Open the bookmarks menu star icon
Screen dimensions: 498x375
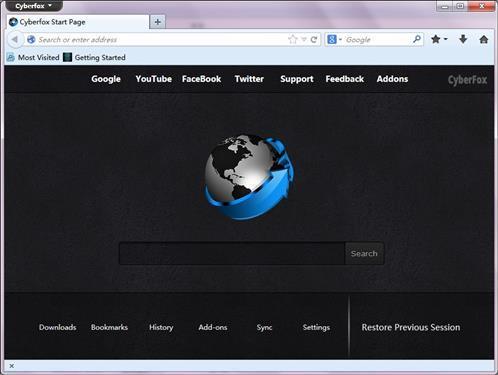click(x=439, y=39)
